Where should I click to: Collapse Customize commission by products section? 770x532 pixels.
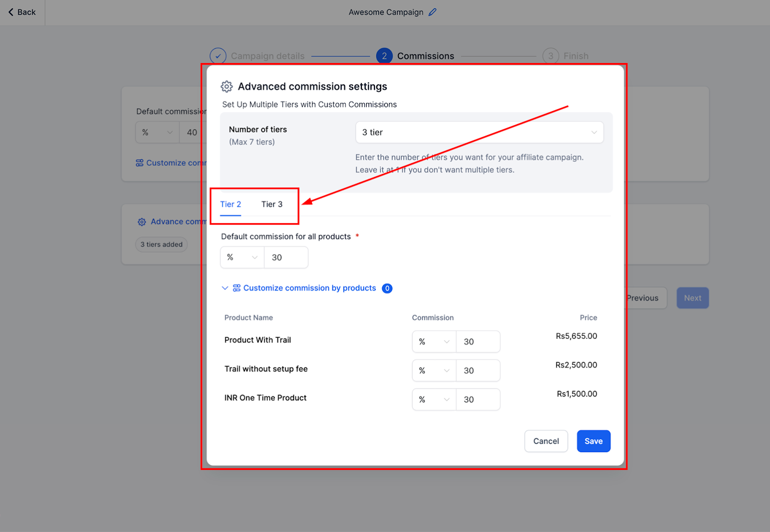point(225,288)
